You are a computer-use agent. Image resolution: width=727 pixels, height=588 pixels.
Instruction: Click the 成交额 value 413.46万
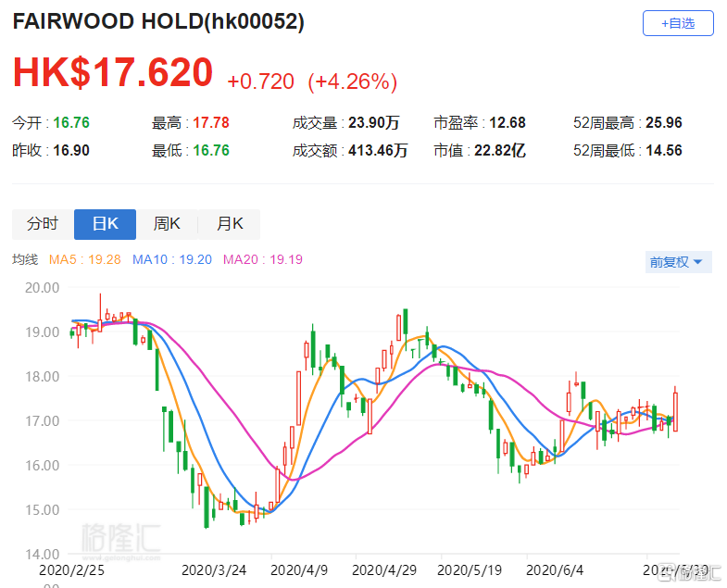pos(378,151)
